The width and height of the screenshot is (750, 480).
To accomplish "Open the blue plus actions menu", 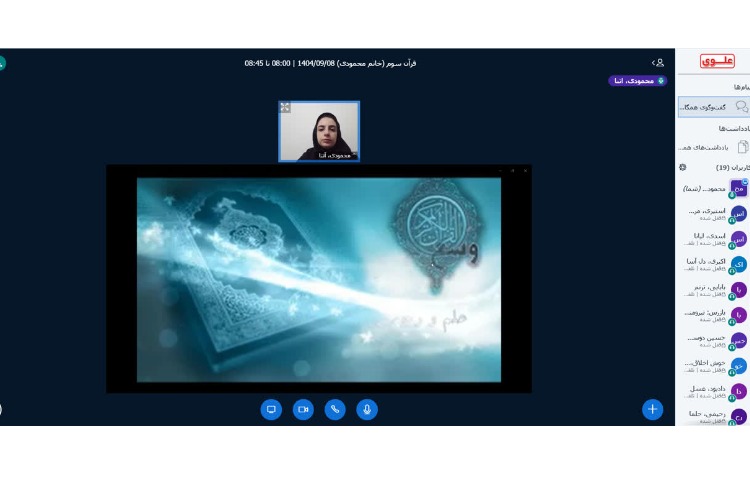I will [x=652, y=409].
